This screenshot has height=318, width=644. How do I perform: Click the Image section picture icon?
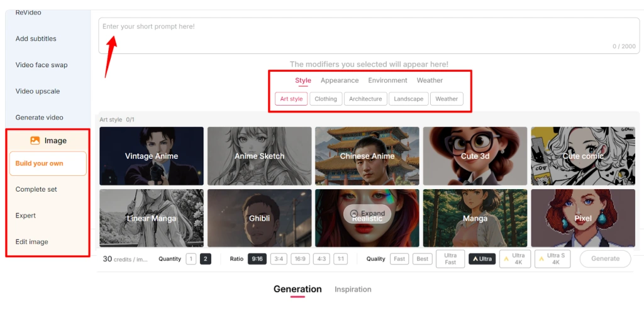[x=35, y=141]
